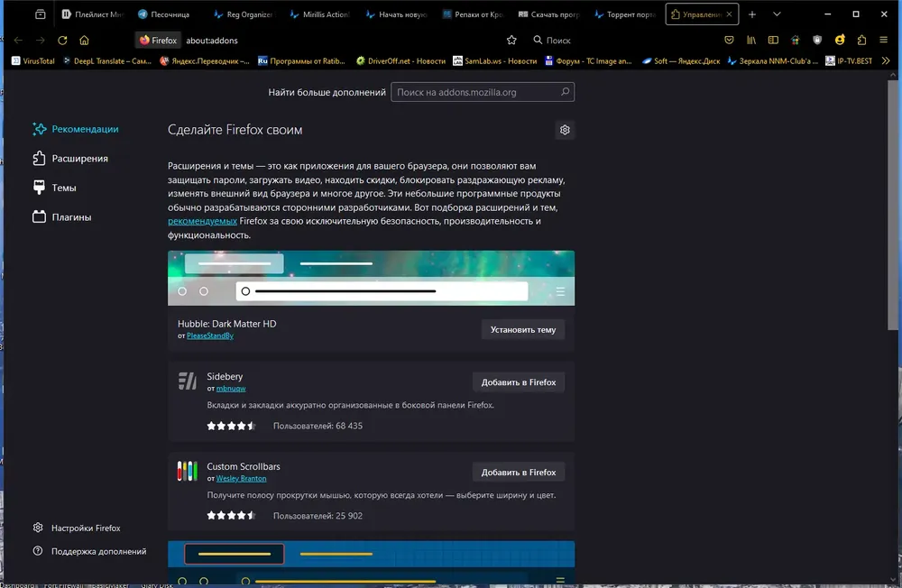Open Настройки Firefox link
This screenshot has width=902, height=588.
[77, 528]
